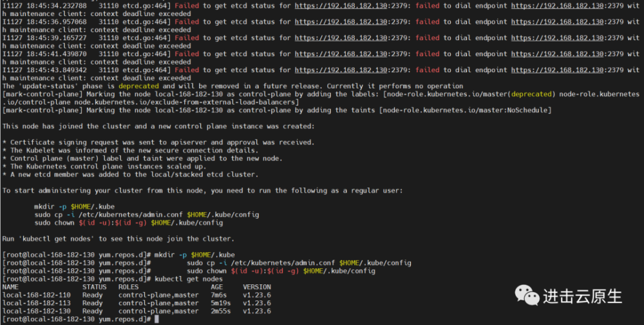This screenshot has height=325, width=644.
Task: Click the ROLES column header
Action: tap(129, 287)
